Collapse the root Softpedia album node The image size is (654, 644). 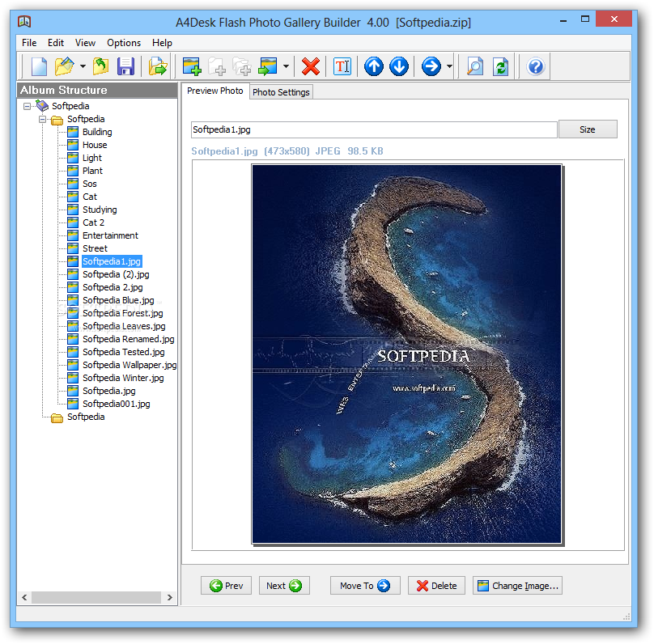[x=27, y=106]
